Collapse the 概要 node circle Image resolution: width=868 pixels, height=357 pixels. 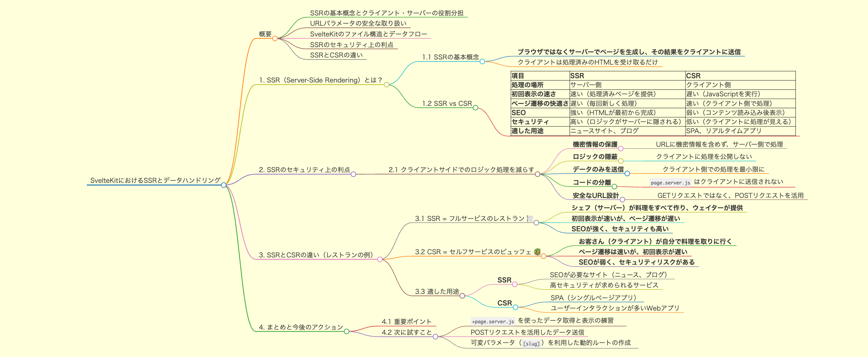(275, 38)
